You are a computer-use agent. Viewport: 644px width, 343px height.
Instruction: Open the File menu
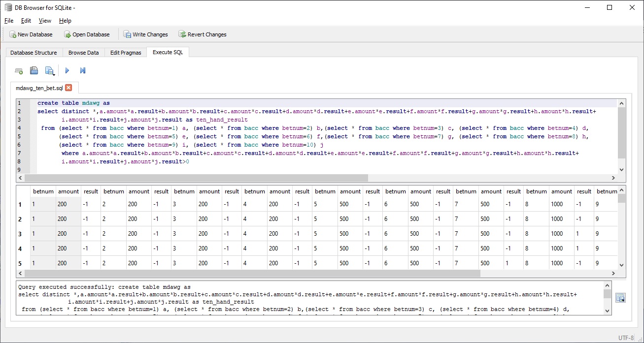pos(9,21)
